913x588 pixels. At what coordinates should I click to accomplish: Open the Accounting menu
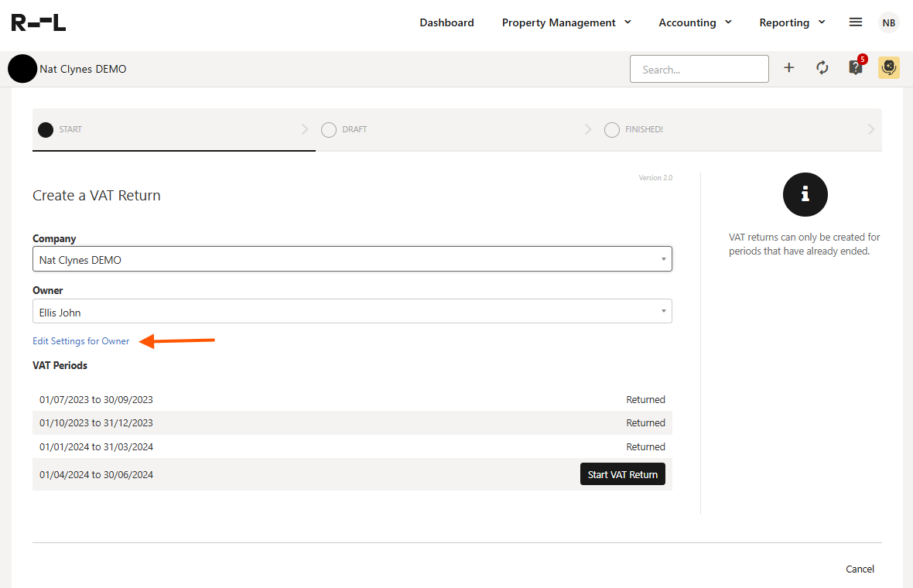[x=695, y=22]
